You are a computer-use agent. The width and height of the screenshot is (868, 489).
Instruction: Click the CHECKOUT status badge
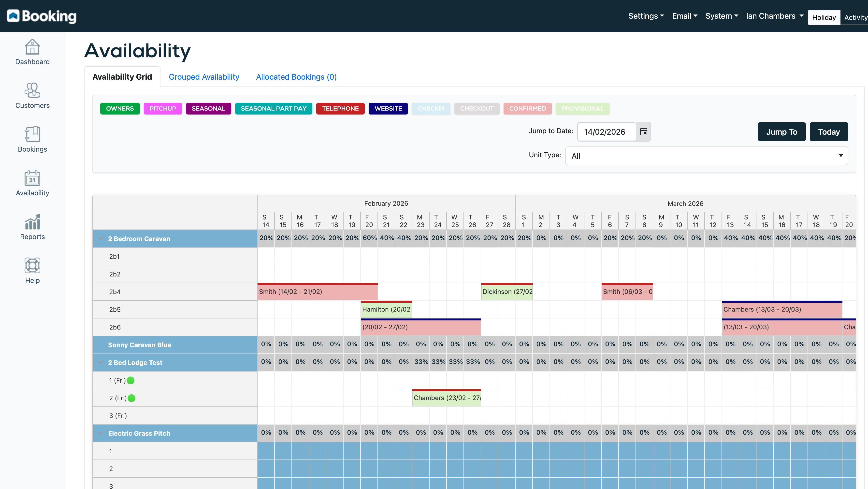pyautogui.click(x=477, y=109)
